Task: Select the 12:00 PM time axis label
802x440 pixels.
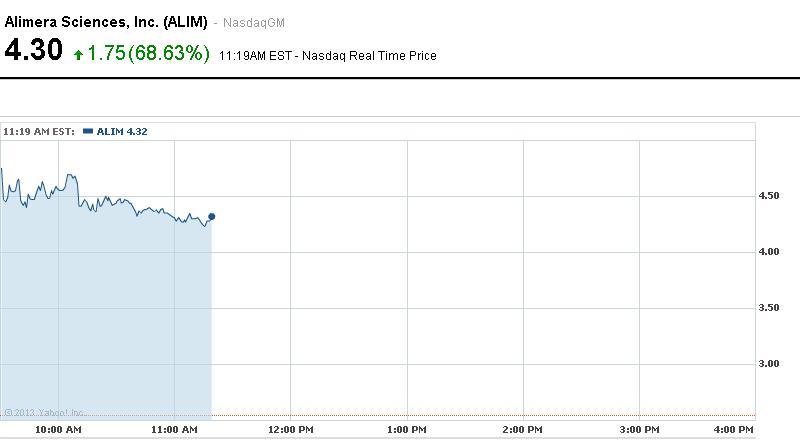Action: point(290,430)
